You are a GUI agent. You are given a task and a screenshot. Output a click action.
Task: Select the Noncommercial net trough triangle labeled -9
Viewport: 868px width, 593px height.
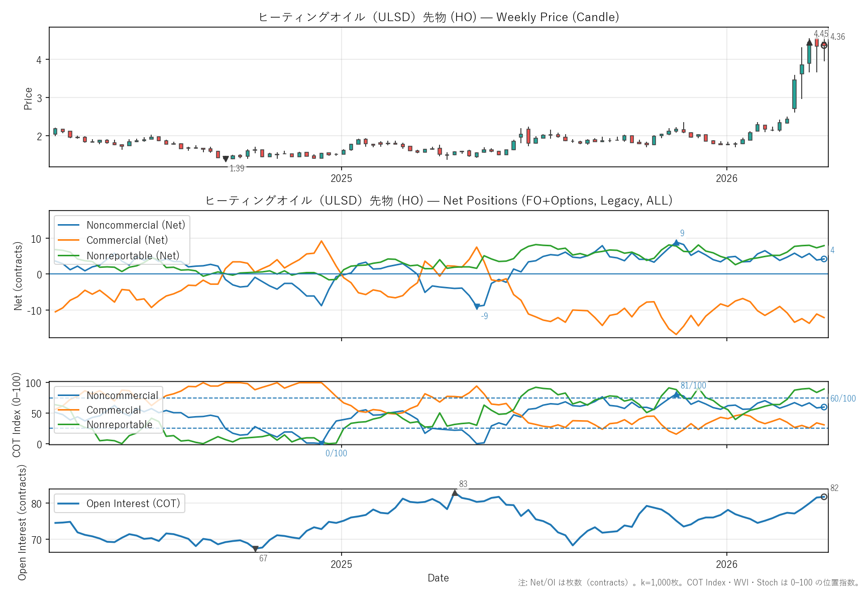(x=477, y=307)
